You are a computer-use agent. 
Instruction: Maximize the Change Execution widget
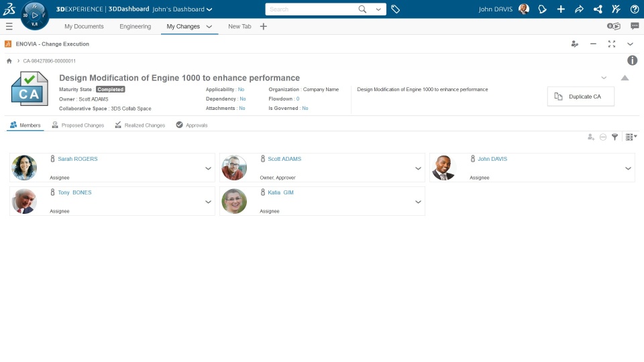[x=612, y=44]
